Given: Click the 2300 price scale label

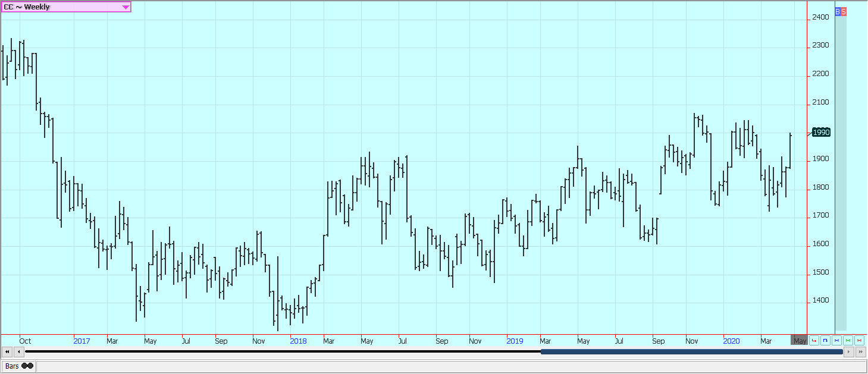Looking at the screenshot, I should 820,45.
